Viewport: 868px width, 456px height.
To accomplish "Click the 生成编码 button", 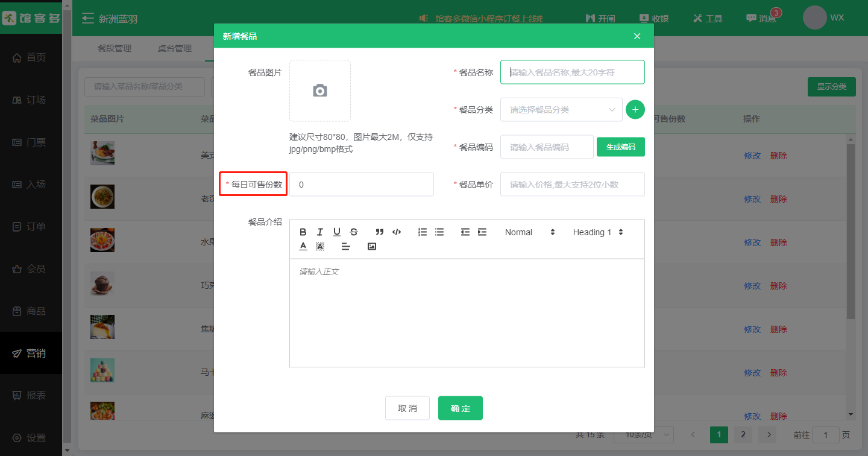I will pyautogui.click(x=620, y=147).
